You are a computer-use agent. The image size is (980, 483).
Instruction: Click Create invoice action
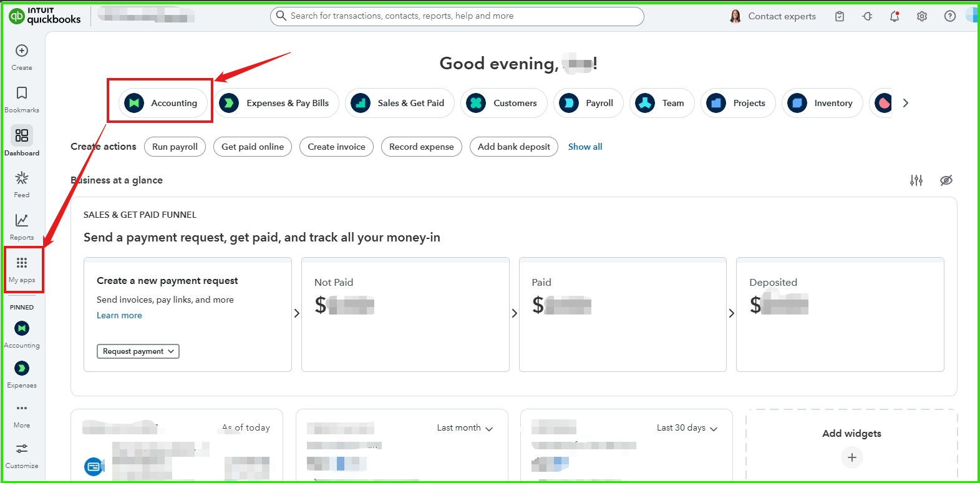tap(336, 147)
